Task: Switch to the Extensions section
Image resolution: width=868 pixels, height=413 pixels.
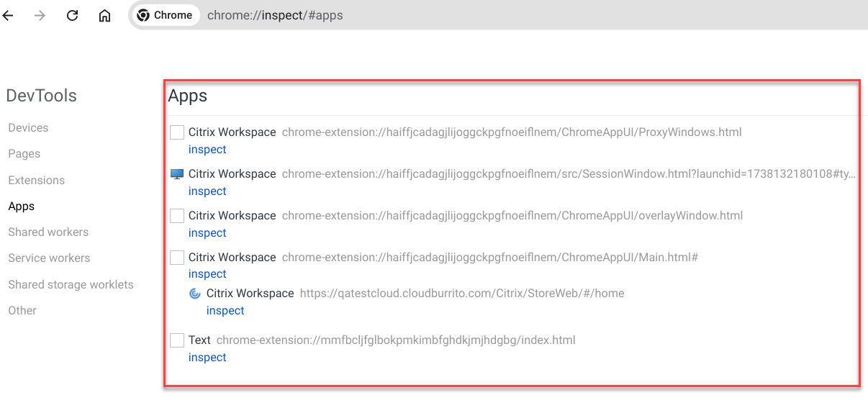Action: click(36, 181)
